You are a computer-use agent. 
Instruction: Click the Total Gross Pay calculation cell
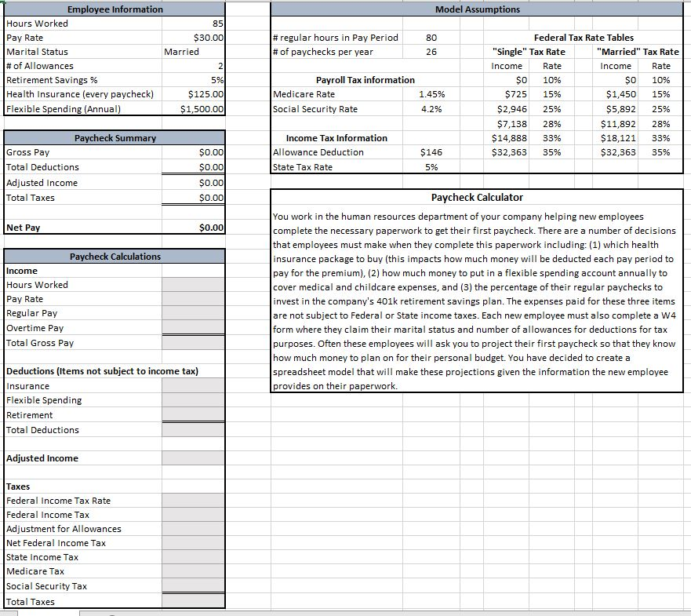click(192, 343)
